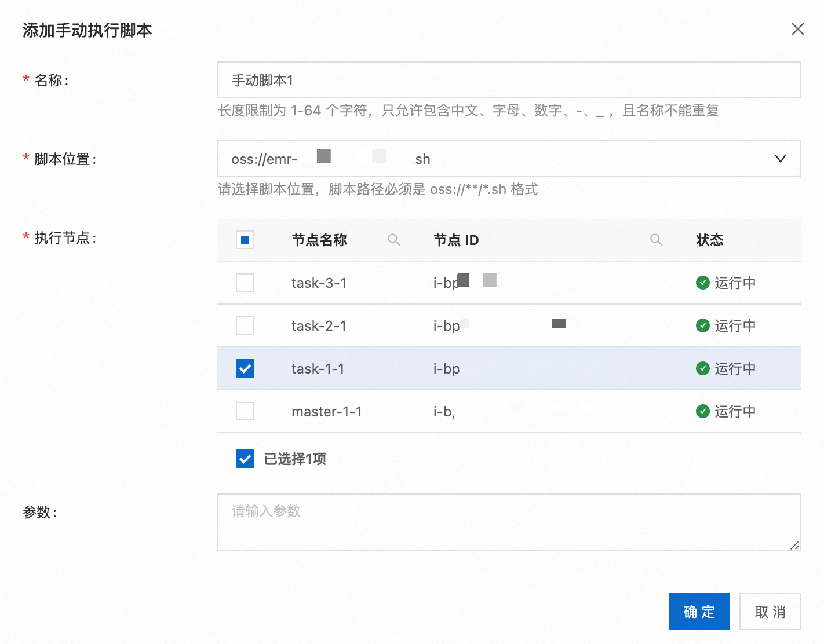
Task: Click the running status icon for task-1-1
Action: click(703, 368)
